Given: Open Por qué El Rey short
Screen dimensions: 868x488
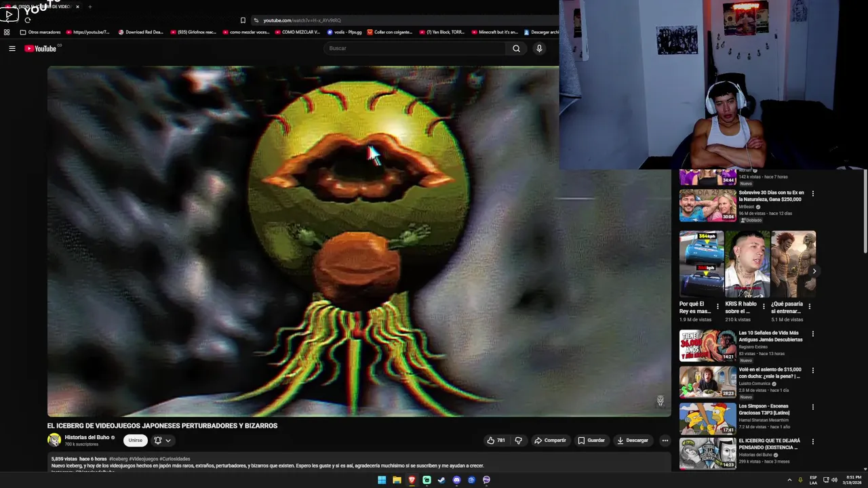Looking at the screenshot, I should pos(701,264).
